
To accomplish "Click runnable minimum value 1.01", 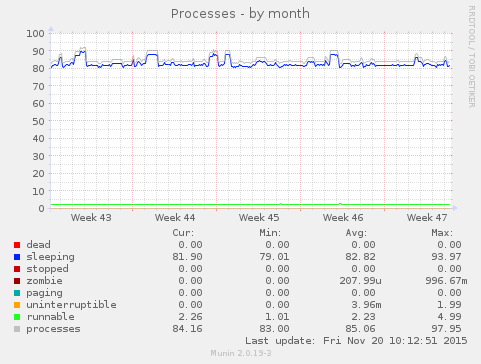I will [277, 317].
